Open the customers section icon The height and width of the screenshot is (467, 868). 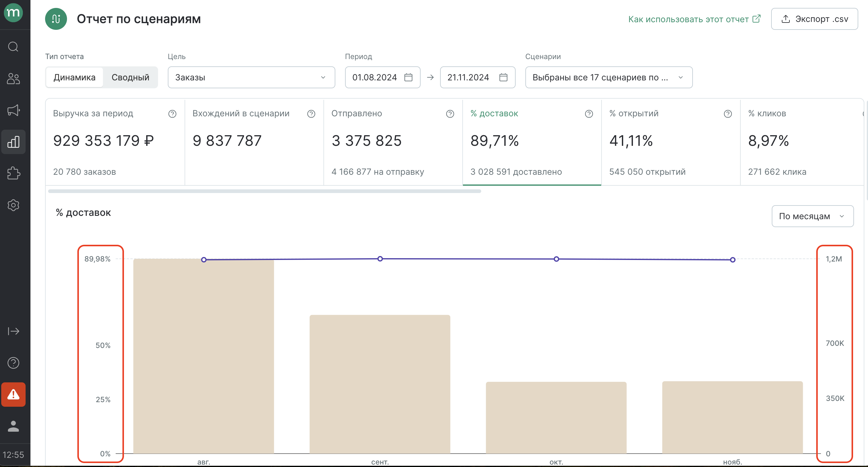pos(13,79)
